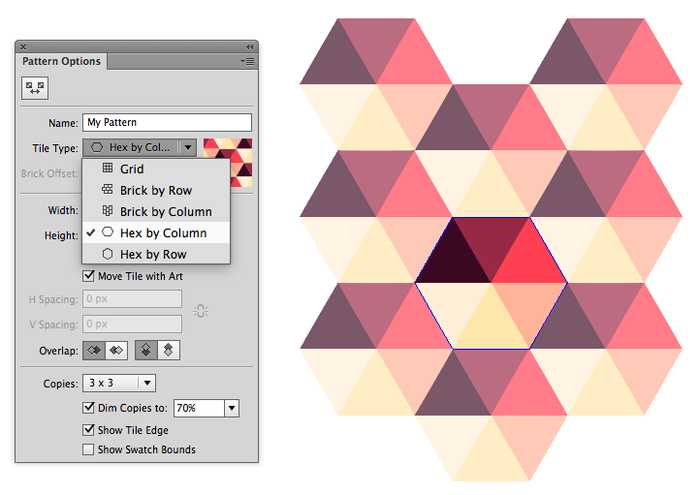Select Left in Front overlap icon
The height and width of the screenshot is (495, 700).
[x=96, y=351]
